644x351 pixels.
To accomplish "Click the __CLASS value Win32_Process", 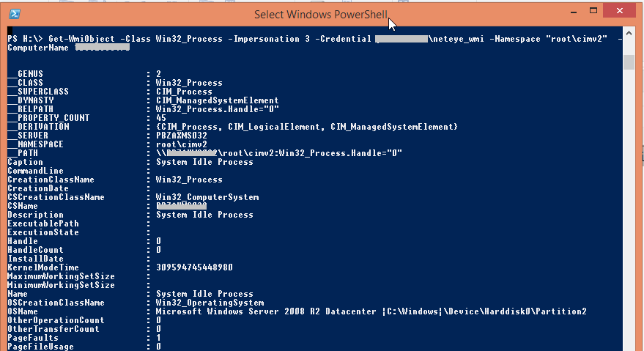I will coord(189,83).
